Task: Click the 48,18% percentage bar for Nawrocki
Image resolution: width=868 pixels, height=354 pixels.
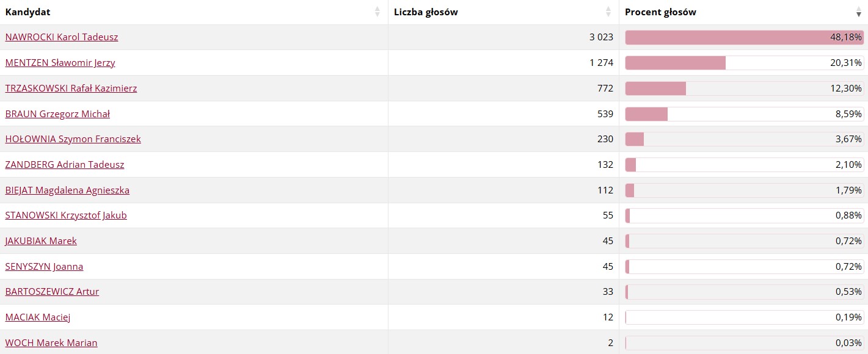Action: coord(744,37)
